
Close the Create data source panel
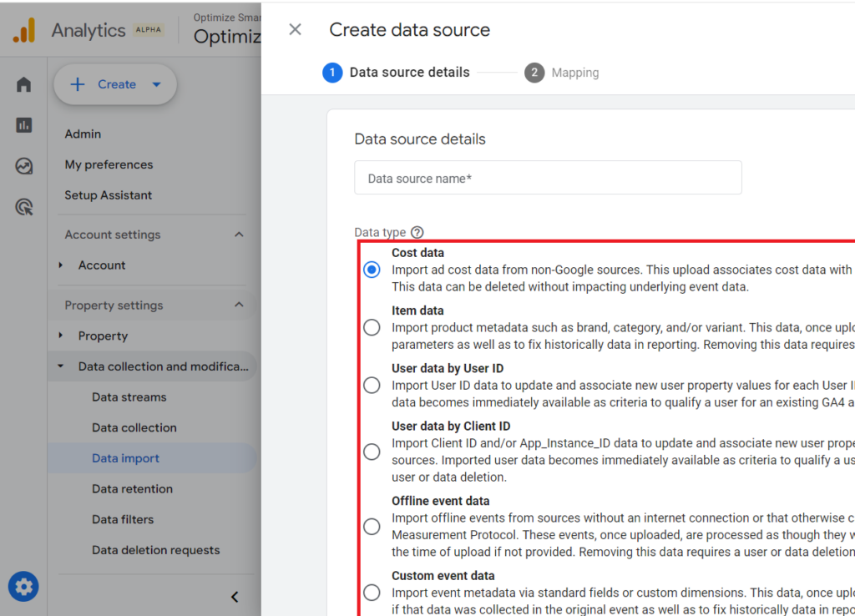pos(295,29)
